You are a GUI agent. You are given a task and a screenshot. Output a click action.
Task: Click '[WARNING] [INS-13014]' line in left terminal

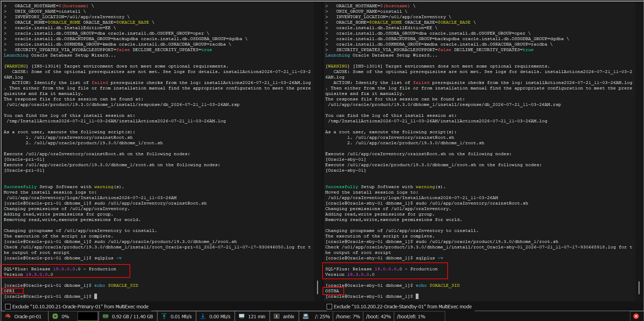coord(116,66)
